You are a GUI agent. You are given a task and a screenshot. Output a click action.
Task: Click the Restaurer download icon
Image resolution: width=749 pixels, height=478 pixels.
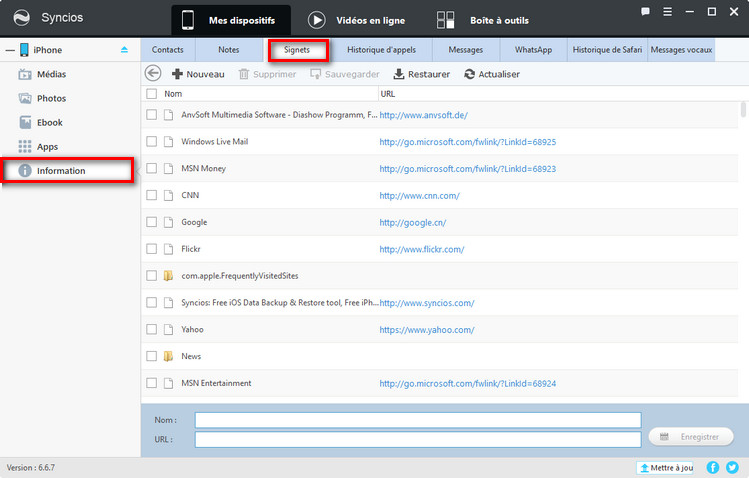399,74
